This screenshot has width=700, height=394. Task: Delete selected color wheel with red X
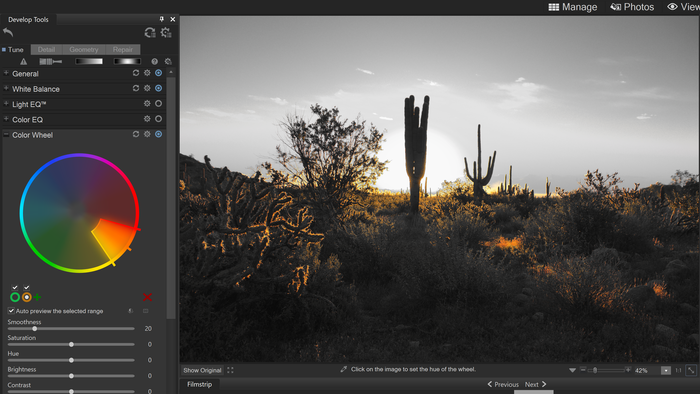pos(147,297)
